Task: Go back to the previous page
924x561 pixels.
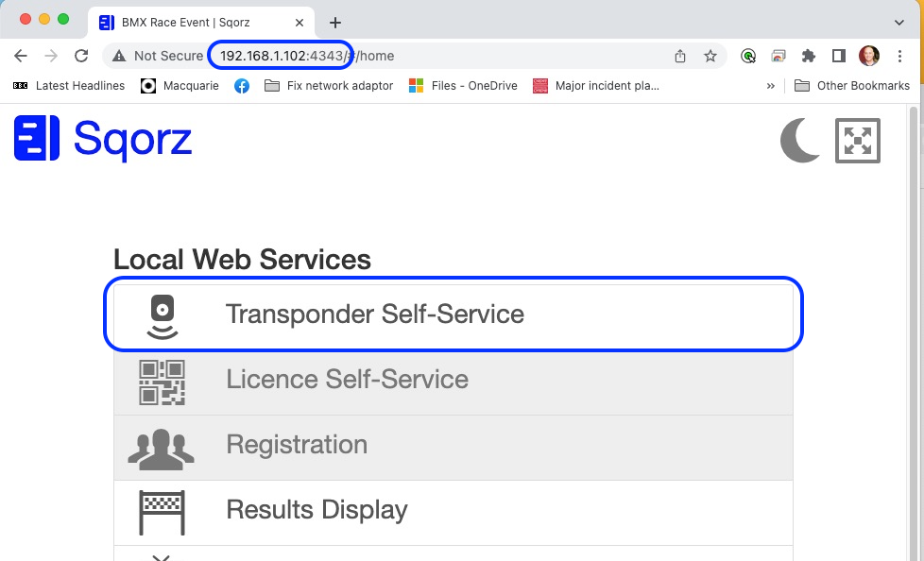Action: click(21, 56)
